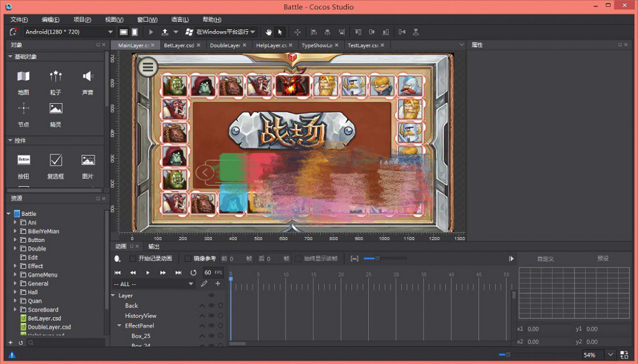Screen dimensions: 638x364
Task: Enable the 开始记录动画 checkbox
Action: click(133, 258)
